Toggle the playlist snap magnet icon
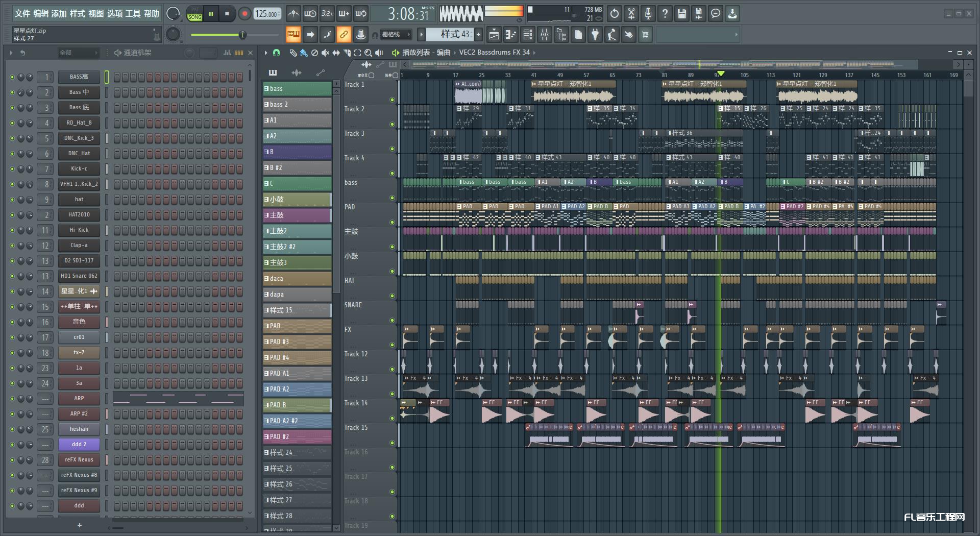Viewport: 980px width, 536px height. click(x=276, y=53)
